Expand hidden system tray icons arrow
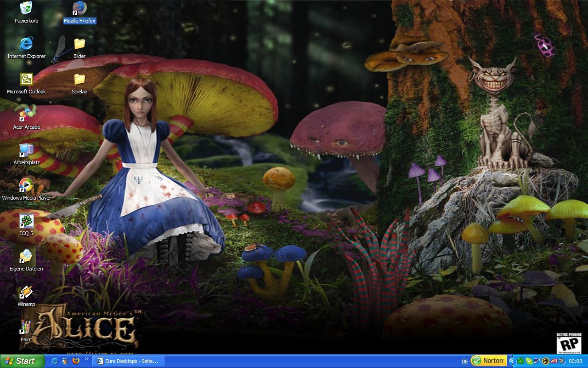 tap(512, 361)
